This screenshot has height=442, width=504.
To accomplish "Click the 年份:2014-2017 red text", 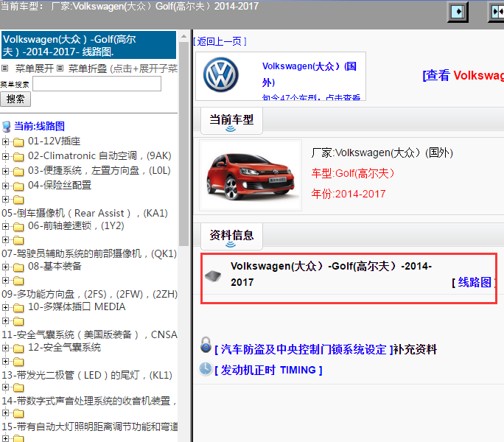I will coord(349,194).
